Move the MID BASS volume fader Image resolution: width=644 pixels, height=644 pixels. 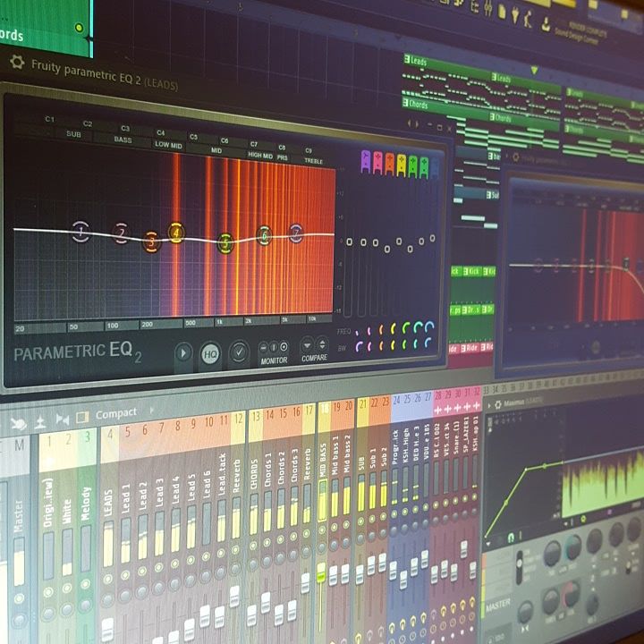coord(321,572)
